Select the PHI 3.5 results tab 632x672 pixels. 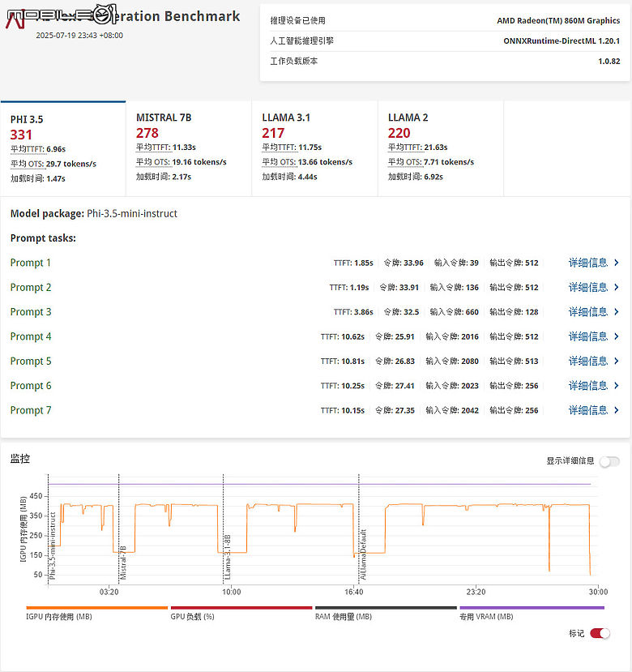click(63, 148)
